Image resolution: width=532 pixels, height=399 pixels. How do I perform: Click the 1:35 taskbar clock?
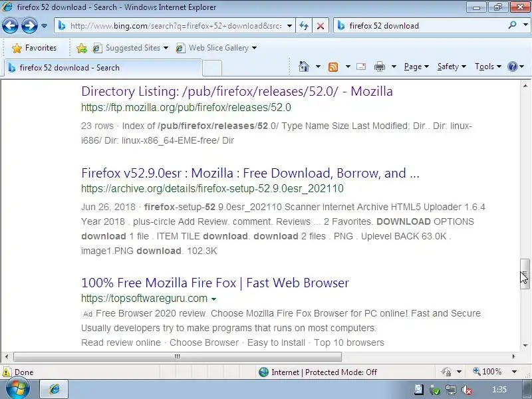coord(499,390)
